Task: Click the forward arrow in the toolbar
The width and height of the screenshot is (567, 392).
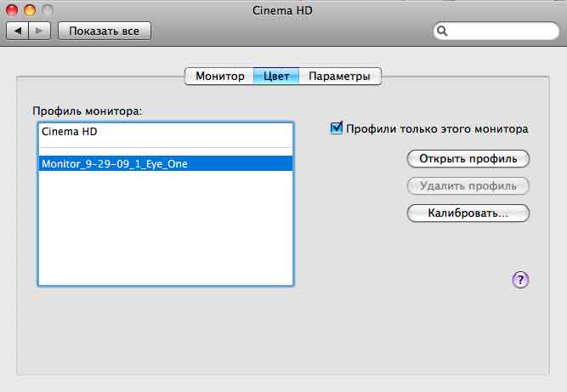Action: click(x=39, y=31)
